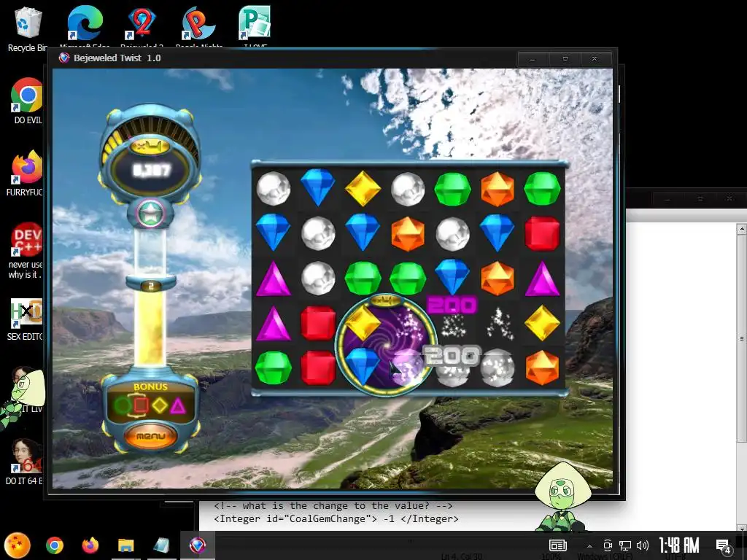Click the red square in the Bonus panel
Viewport: 747px width, 560px height.
click(141, 405)
